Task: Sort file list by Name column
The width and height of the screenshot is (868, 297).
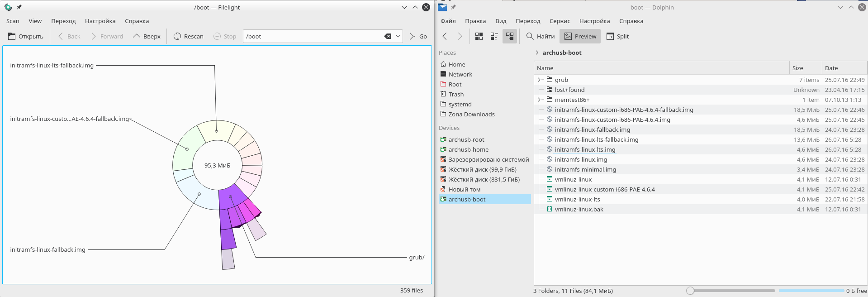Action: pyautogui.click(x=662, y=68)
